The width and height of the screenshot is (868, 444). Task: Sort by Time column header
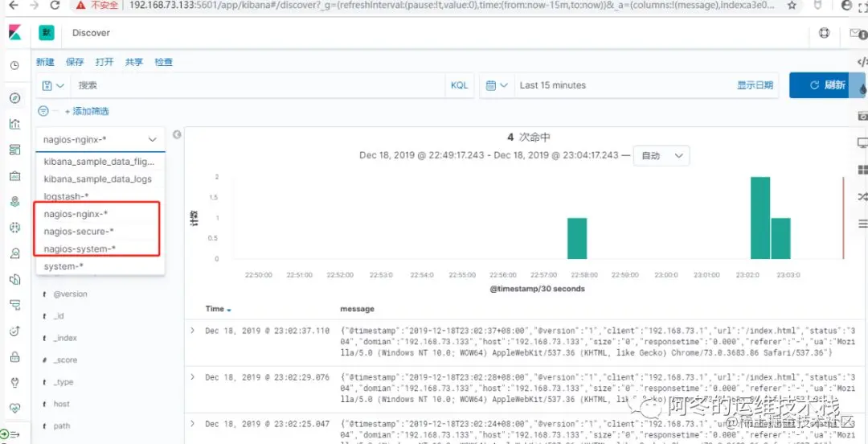point(218,309)
